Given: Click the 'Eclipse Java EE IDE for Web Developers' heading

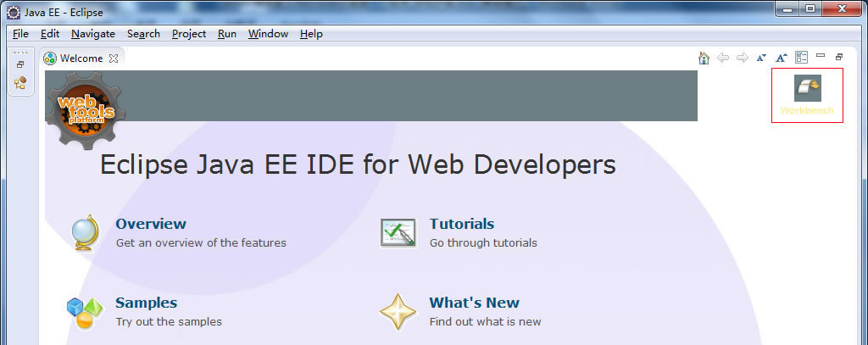Looking at the screenshot, I should pyautogui.click(x=359, y=164).
